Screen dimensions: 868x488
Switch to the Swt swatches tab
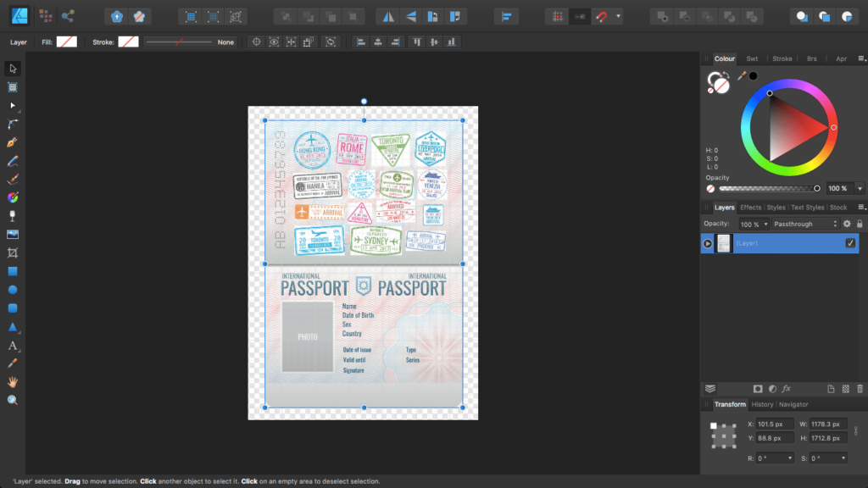pyautogui.click(x=752, y=58)
